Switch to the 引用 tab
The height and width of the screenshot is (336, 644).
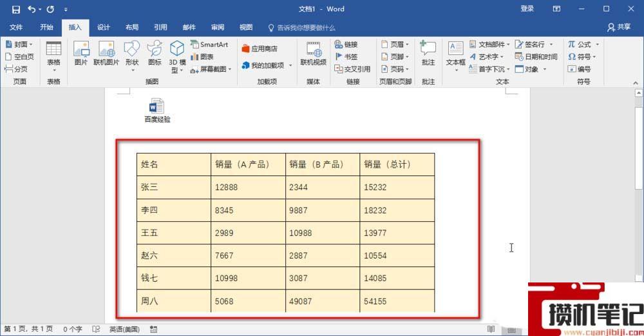pos(160,28)
